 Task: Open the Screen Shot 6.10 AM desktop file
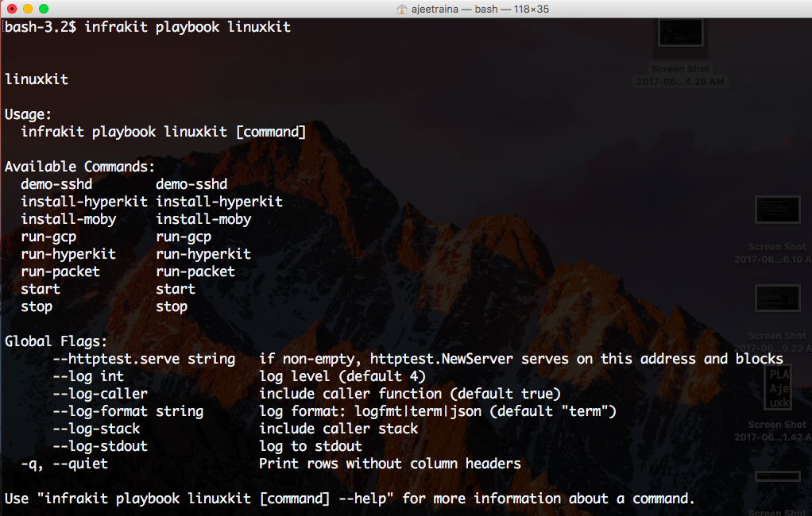coord(776,210)
